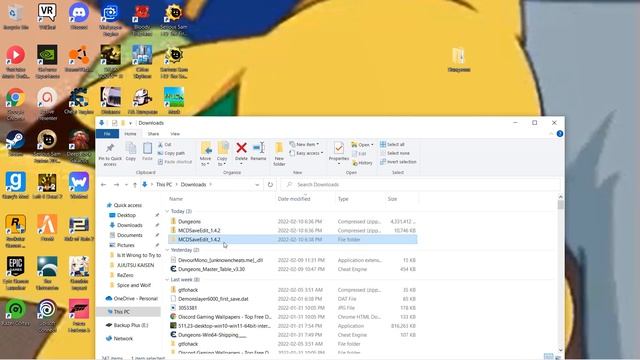
Task: Select Desktop in Quick access
Action: click(126, 215)
